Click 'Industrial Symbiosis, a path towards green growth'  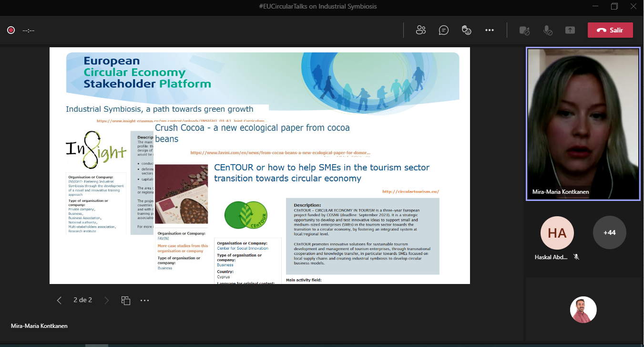(x=159, y=109)
